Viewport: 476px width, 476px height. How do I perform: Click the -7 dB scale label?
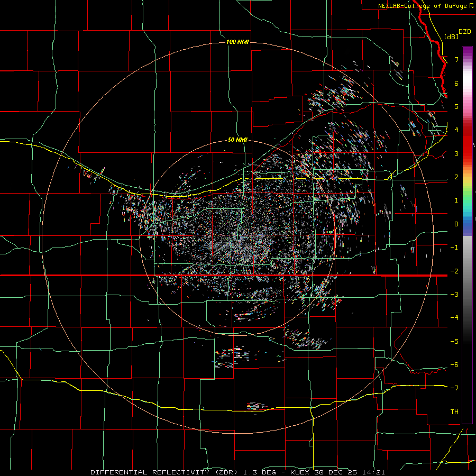pyautogui.click(x=454, y=388)
